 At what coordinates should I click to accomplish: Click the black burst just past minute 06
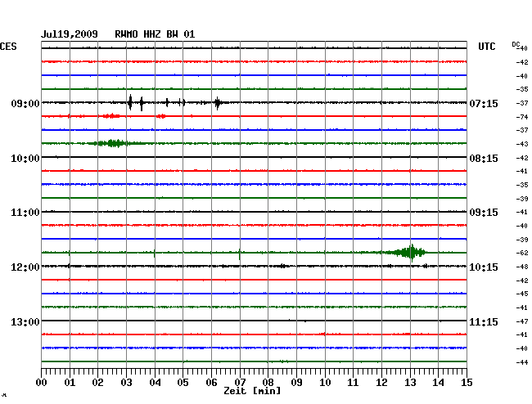(218, 102)
